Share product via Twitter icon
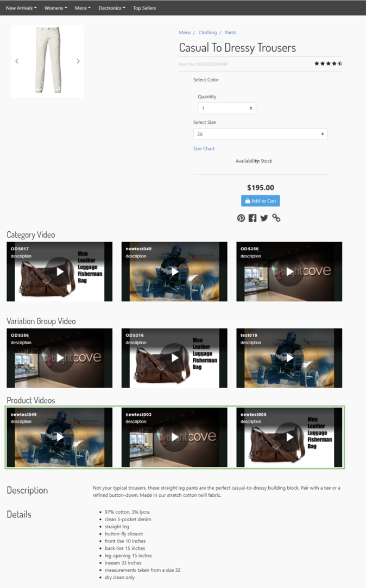This screenshot has width=366, height=588. pos(264,218)
